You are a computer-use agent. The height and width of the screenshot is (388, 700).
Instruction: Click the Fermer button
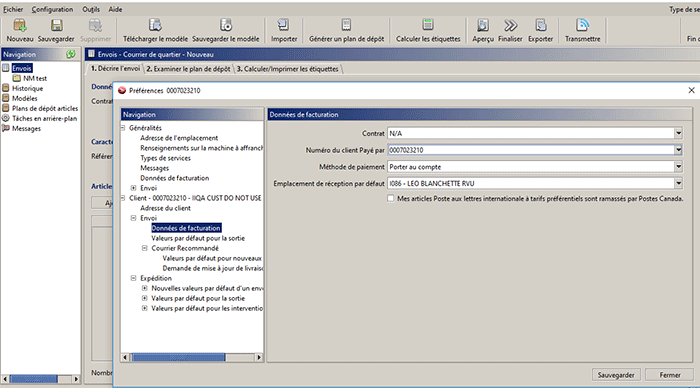pyautogui.click(x=670, y=375)
